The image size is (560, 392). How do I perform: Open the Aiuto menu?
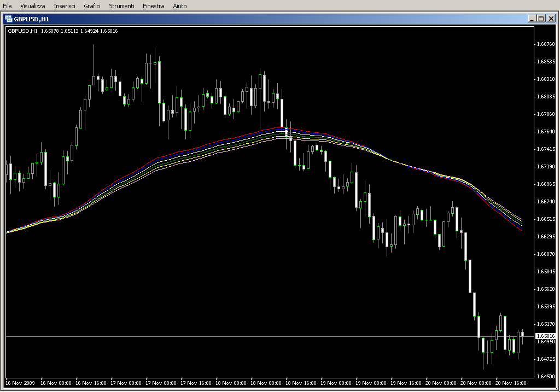[x=179, y=6]
